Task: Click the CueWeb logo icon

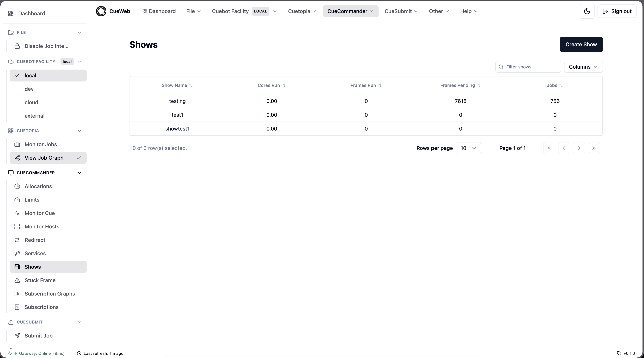Action: click(x=101, y=11)
